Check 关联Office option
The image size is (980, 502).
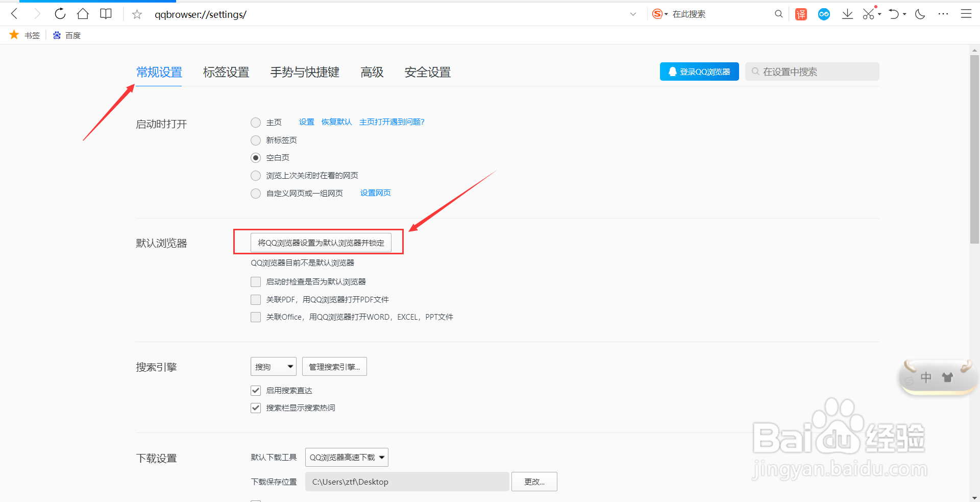click(x=256, y=317)
